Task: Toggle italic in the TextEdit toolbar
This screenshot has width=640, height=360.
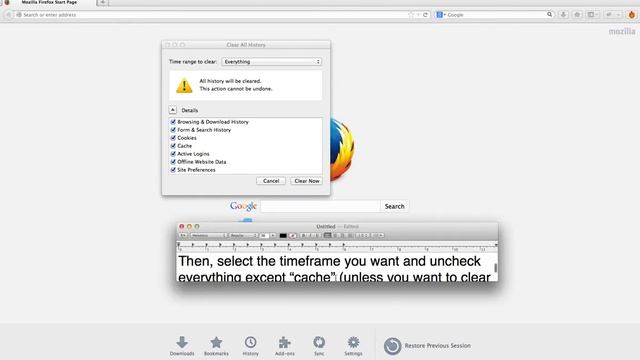Action: 310,236
